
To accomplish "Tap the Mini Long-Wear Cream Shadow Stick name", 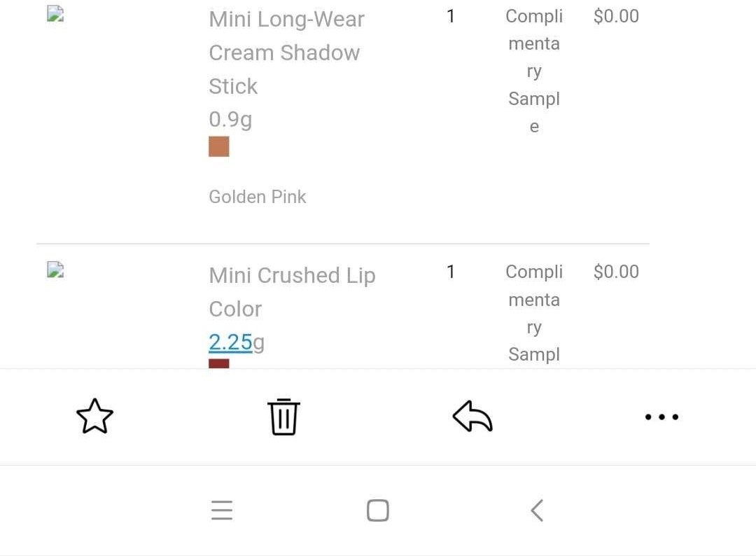I will click(287, 53).
